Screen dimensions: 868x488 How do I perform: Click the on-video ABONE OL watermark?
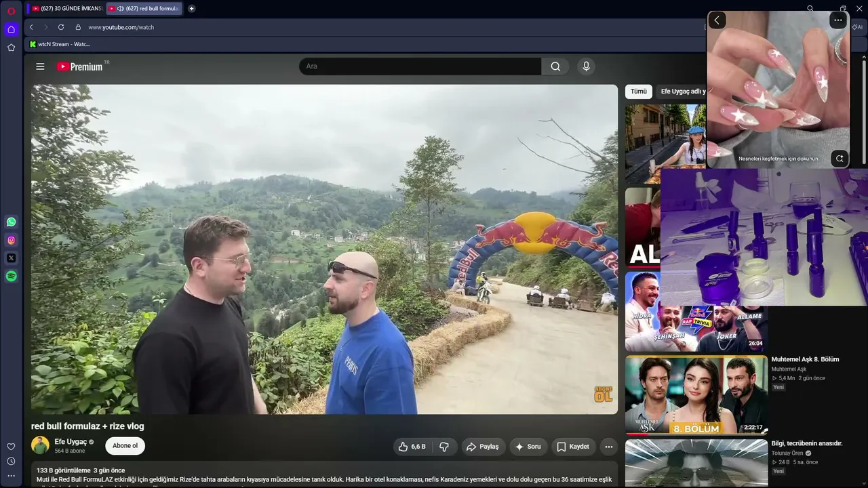[x=603, y=394]
